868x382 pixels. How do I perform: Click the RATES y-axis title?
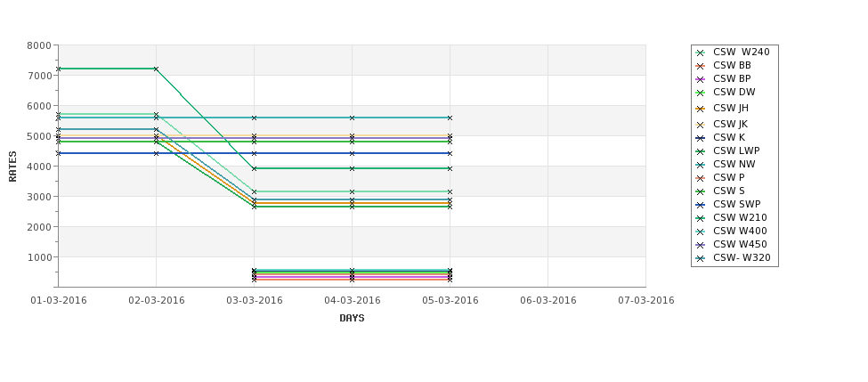[12, 167]
